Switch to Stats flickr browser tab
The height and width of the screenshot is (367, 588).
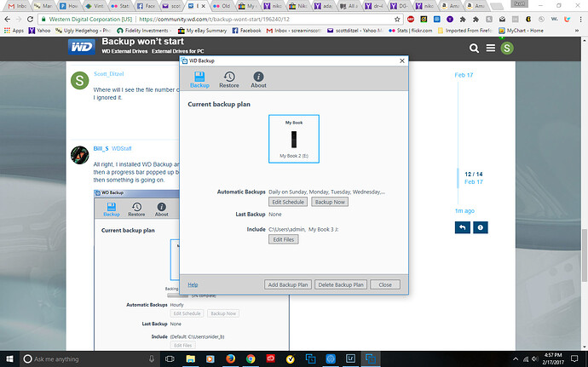tap(119, 6)
